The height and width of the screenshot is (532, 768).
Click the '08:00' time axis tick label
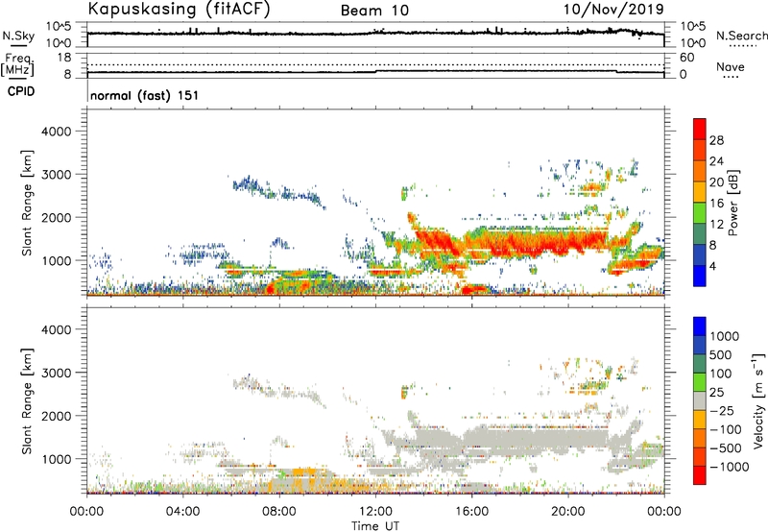click(x=279, y=512)
